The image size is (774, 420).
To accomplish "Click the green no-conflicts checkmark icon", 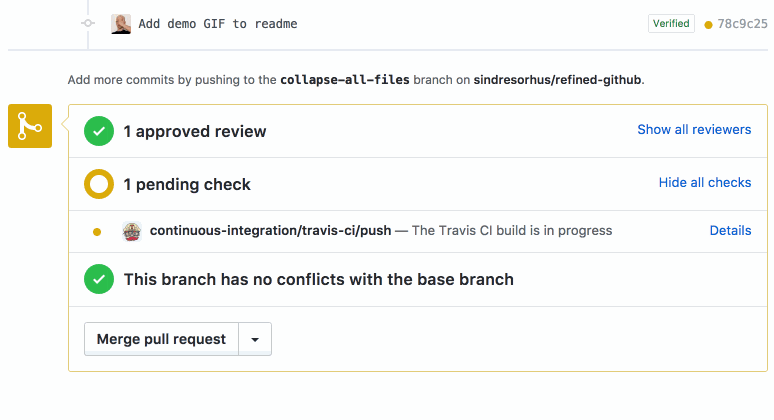I will (x=99, y=279).
